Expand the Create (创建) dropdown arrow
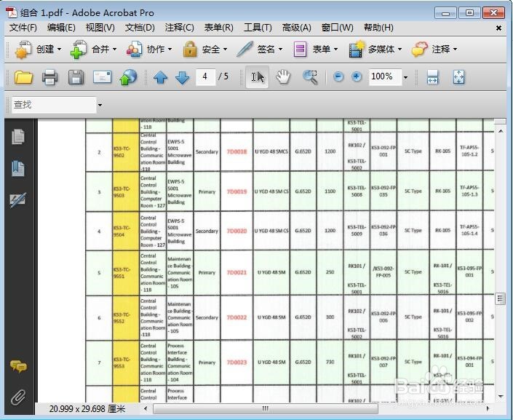 59,49
